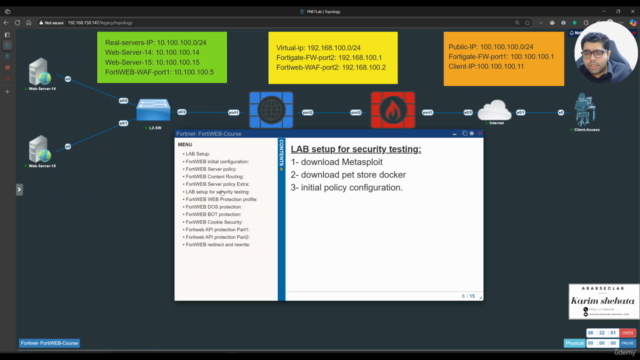
Task: Open 'FortiWEB Server policy Extra:' entry
Action: coord(217,184)
